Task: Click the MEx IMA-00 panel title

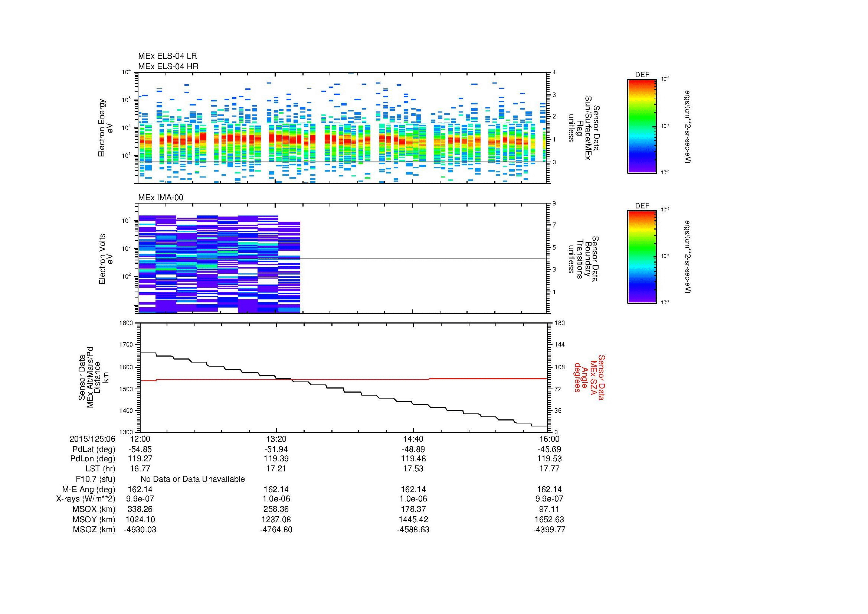Action: [161, 198]
